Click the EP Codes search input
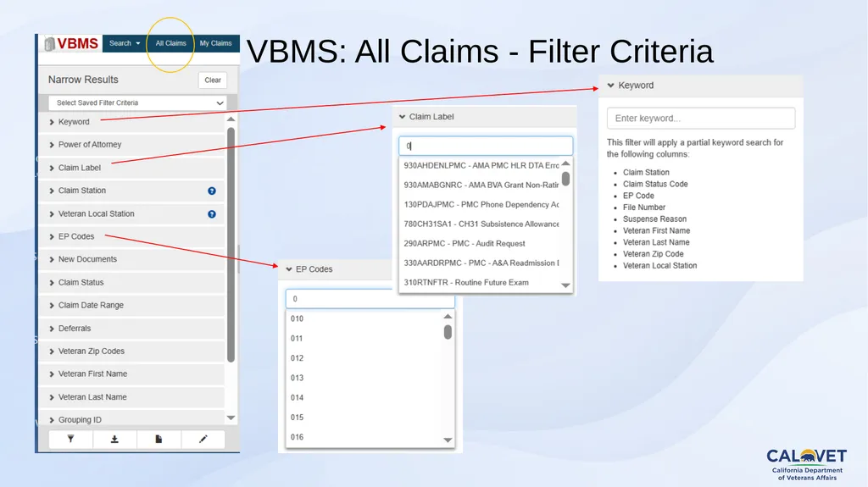This screenshot has width=868, height=487. [x=370, y=299]
